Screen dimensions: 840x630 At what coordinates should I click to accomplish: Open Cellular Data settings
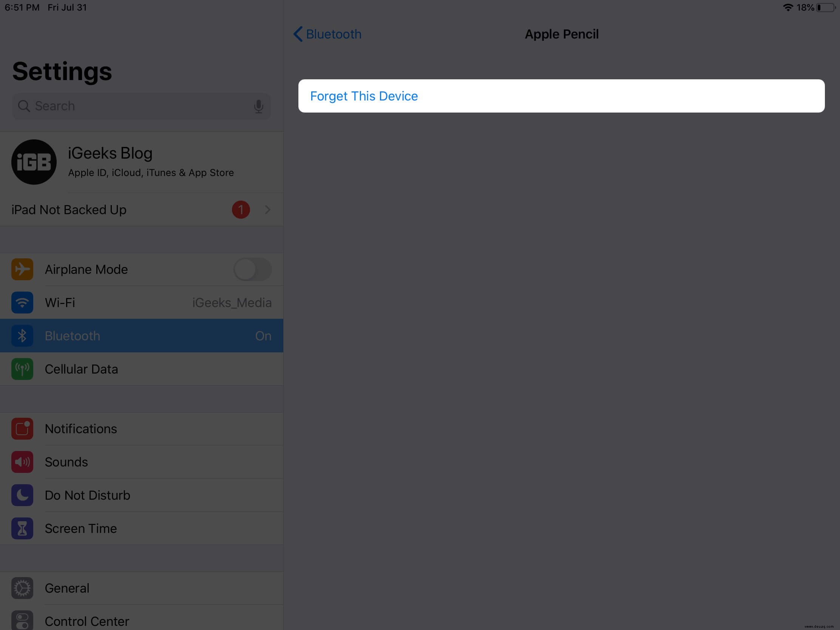(141, 369)
